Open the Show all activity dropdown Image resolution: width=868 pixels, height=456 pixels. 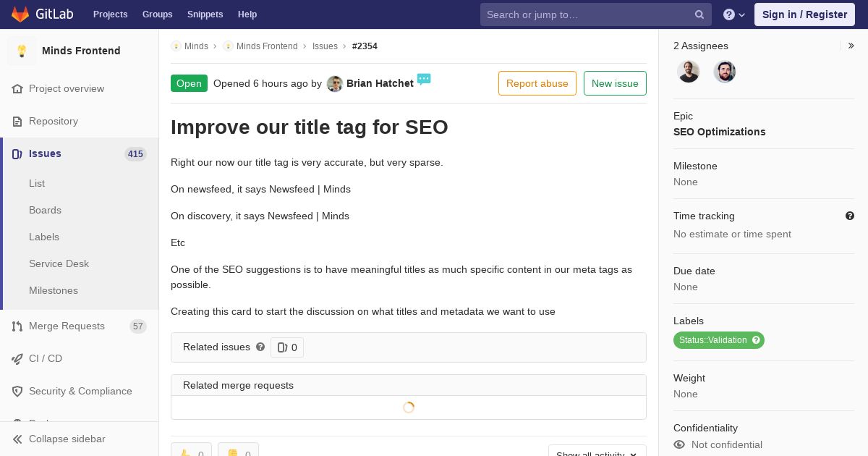pos(597,452)
